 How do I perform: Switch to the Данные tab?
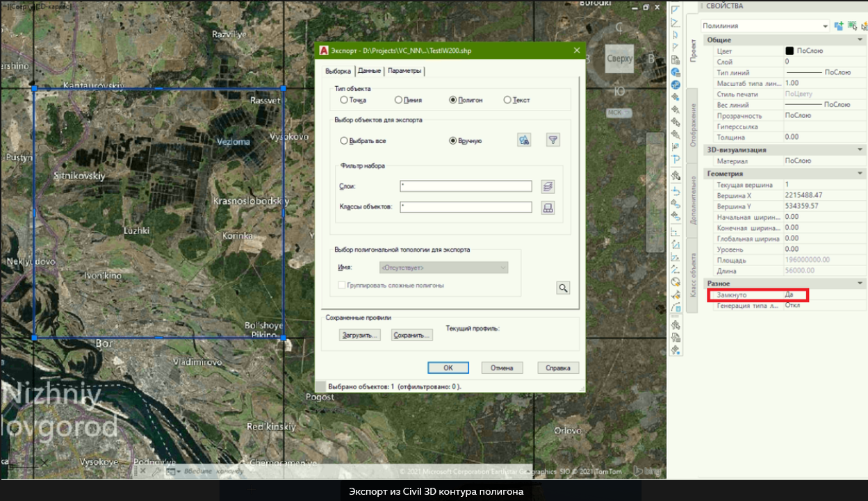click(x=369, y=71)
